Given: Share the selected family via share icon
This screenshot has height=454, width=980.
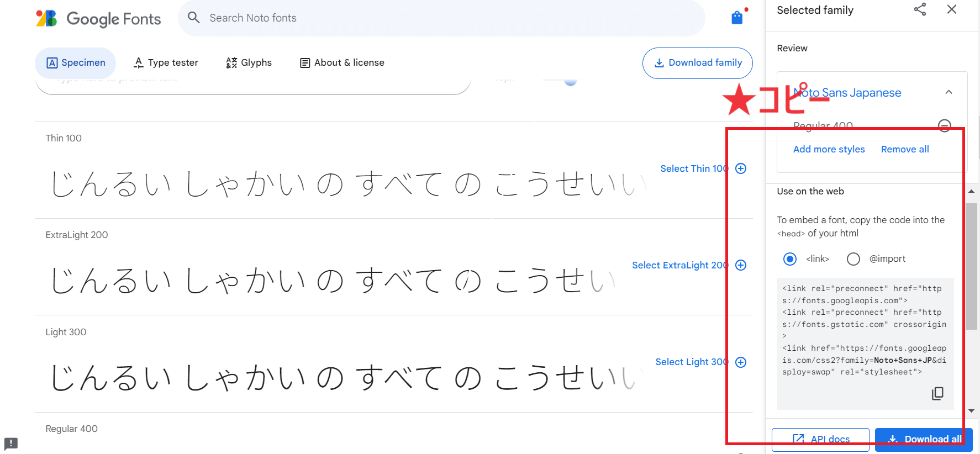Looking at the screenshot, I should [x=920, y=9].
